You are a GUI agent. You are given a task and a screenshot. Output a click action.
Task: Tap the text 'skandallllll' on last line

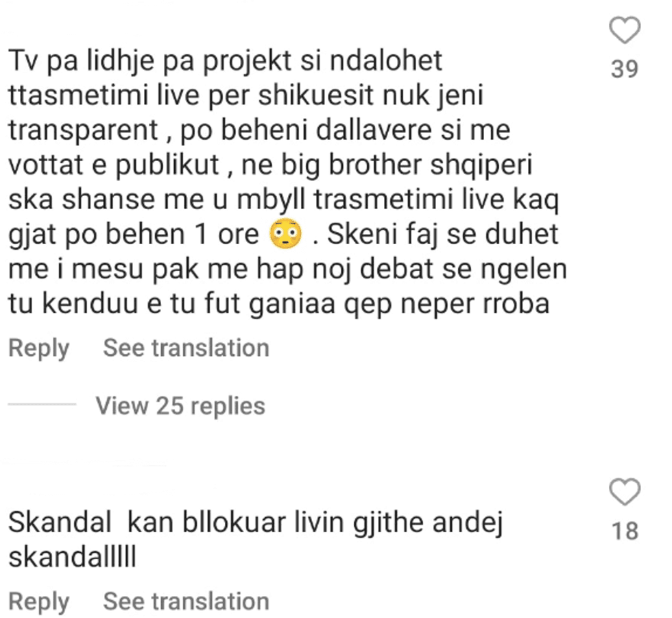pyautogui.click(x=73, y=557)
